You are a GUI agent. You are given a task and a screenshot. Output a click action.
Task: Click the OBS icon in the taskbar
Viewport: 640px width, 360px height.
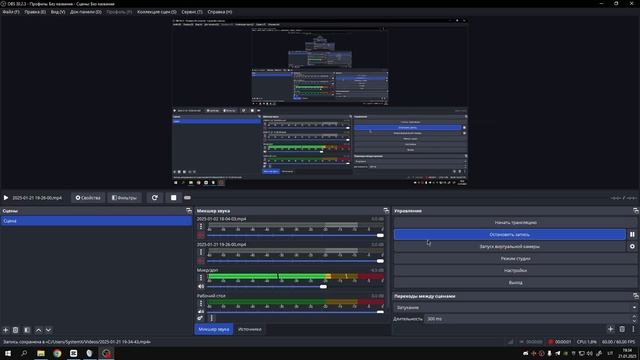(x=106, y=353)
